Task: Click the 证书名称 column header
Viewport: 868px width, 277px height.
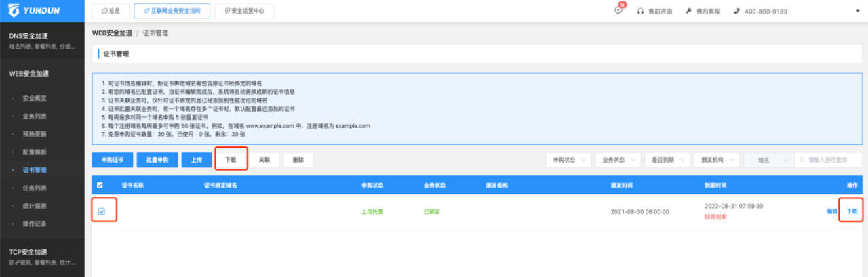Action: point(132,185)
